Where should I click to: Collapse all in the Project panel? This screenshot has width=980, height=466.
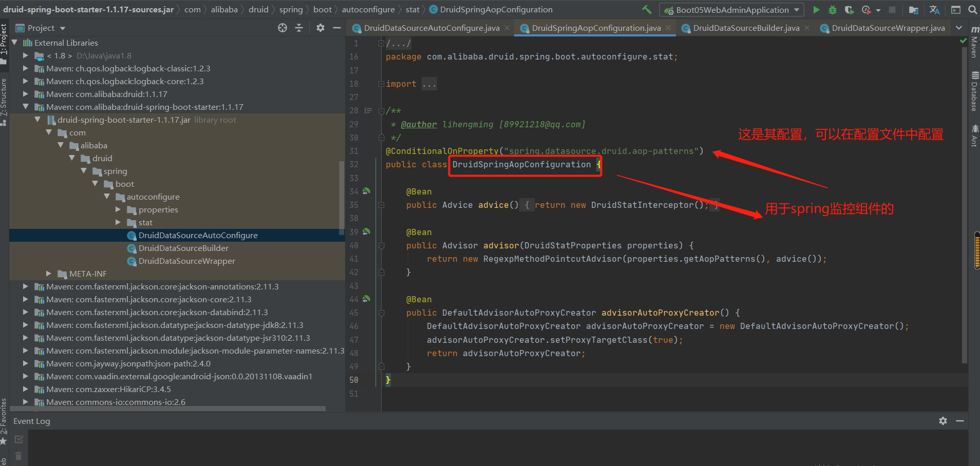299,28
